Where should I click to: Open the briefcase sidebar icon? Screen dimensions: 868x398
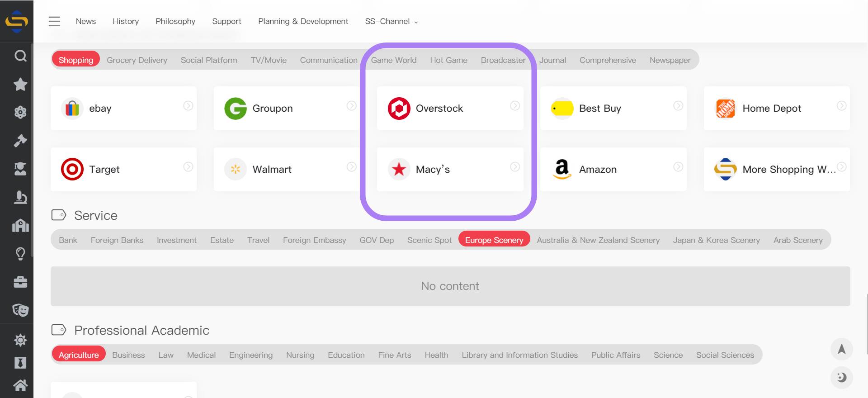point(20,282)
